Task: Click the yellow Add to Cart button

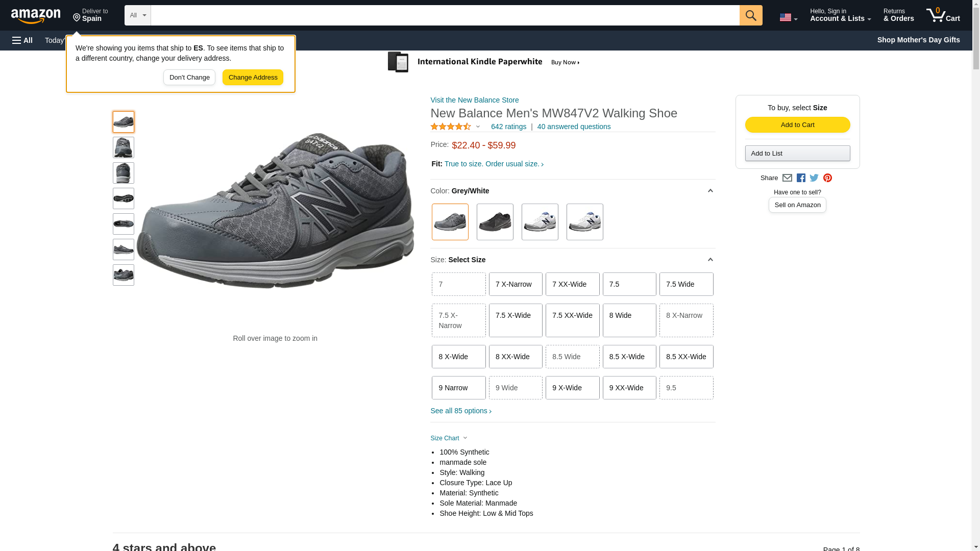Action: [797, 125]
